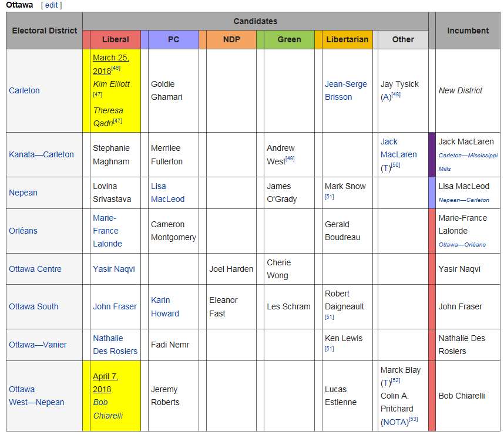Click the edit link beside Ottawa heading
The width and height of the screenshot is (504, 435).
[x=51, y=5]
